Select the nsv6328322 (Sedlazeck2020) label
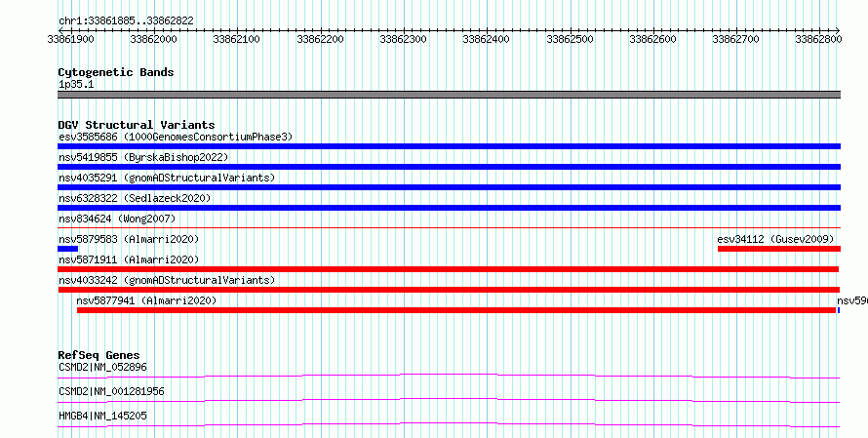868x438 pixels. click(x=135, y=198)
